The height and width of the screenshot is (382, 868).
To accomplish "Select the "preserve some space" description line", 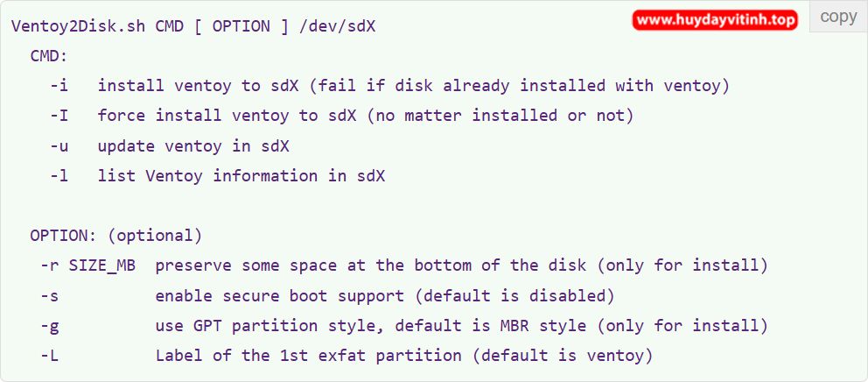I will tap(461, 265).
